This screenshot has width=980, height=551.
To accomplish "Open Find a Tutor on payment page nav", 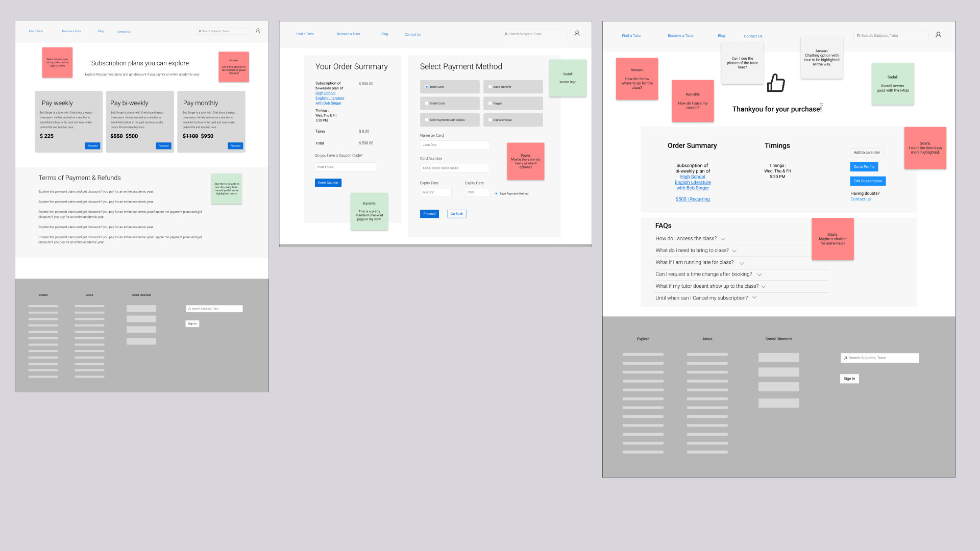I will click(x=305, y=34).
